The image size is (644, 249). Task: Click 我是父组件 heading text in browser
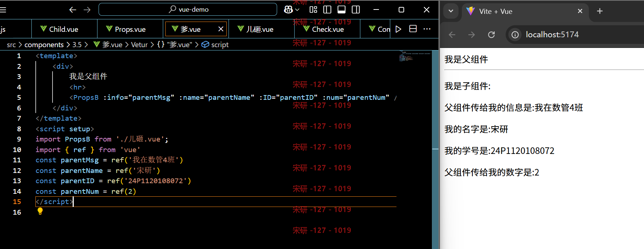tap(466, 60)
